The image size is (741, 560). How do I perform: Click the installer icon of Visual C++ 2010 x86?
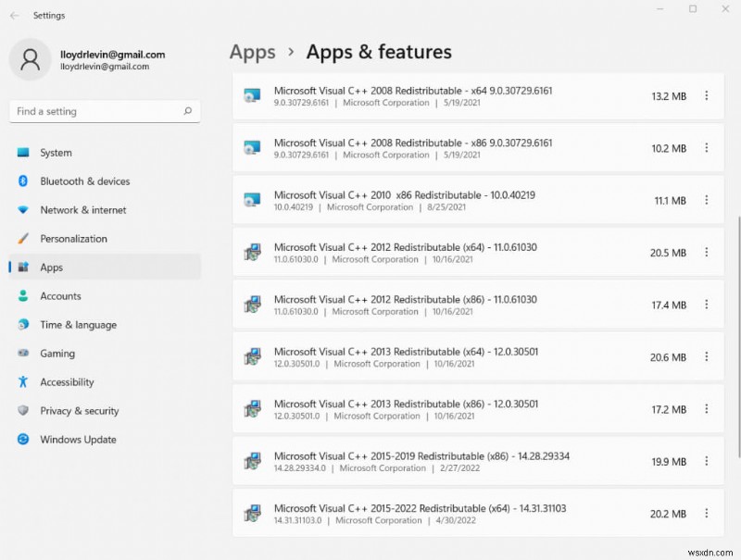252,200
